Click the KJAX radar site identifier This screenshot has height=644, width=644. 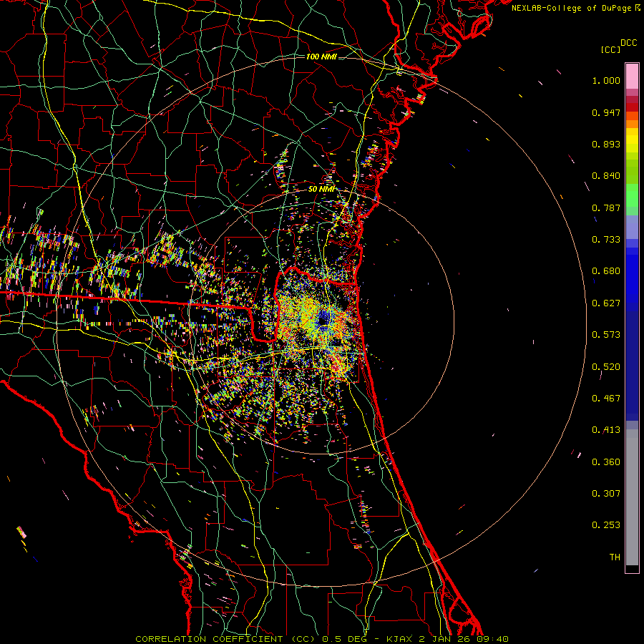tap(399, 639)
